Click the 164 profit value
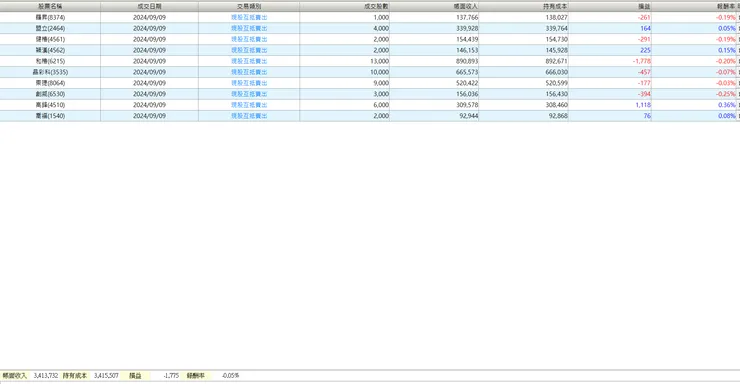Viewport: 740px width, 384px height. pyautogui.click(x=645, y=28)
